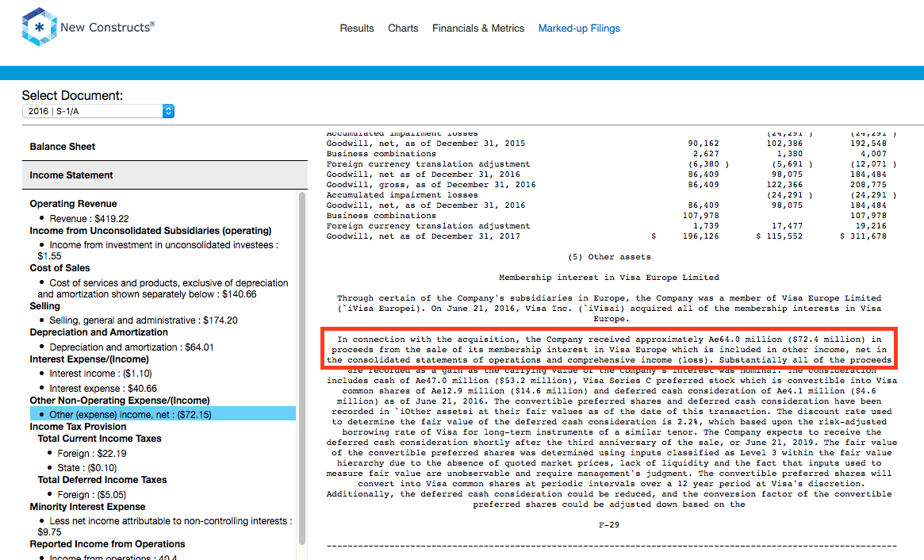Select Foreign : $22.19 current tax item
This screenshot has height=560, width=924.
click(92, 453)
